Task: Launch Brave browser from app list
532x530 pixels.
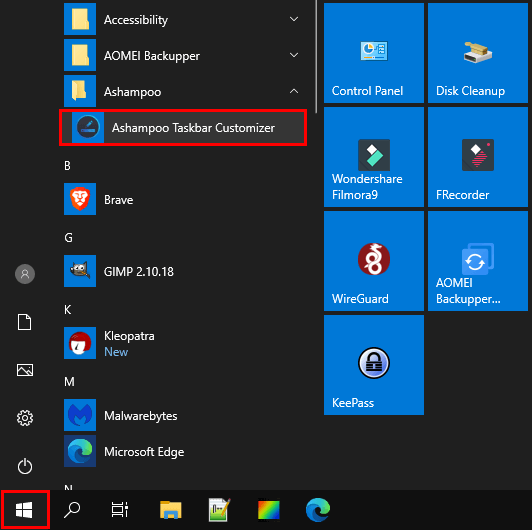Action: pos(183,200)
